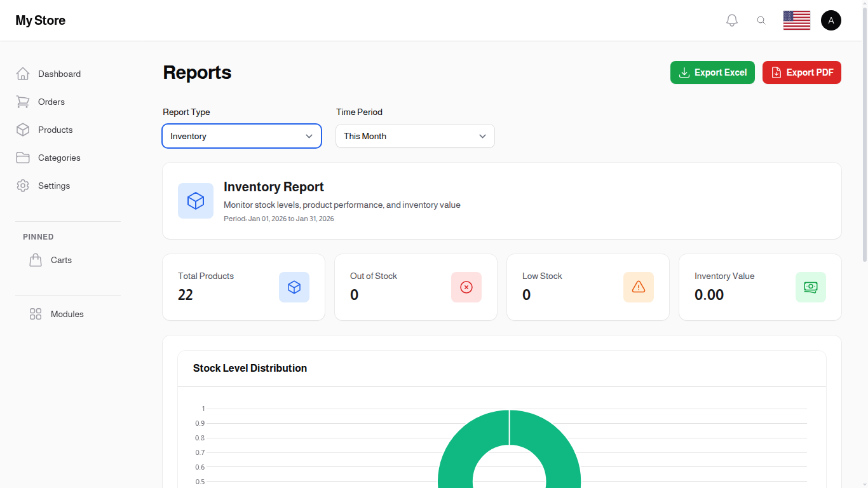Click the Low Stock warning icon
This screenshot has height=488, width=868.
(x=638, y=287)
